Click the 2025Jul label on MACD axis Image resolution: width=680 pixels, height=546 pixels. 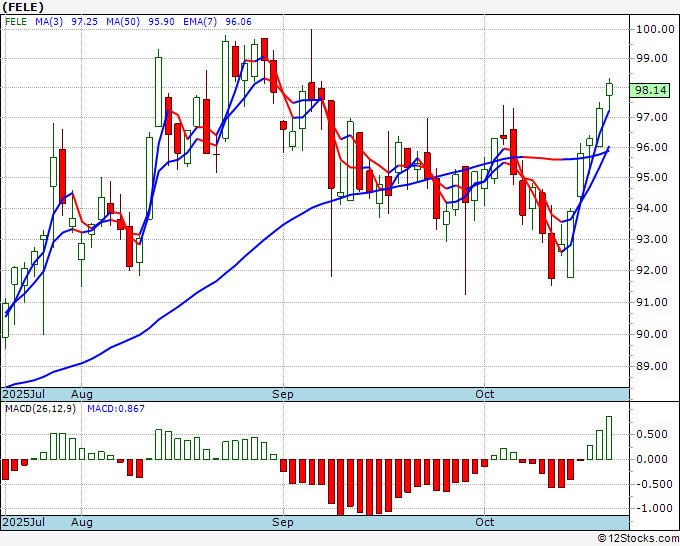pyautogui.click(x=24, y=522)
